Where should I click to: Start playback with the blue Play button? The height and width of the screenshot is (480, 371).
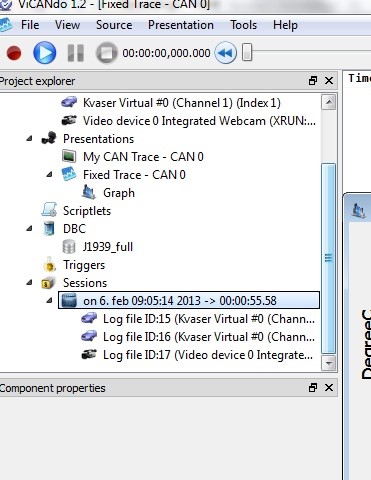coord(45,53)
